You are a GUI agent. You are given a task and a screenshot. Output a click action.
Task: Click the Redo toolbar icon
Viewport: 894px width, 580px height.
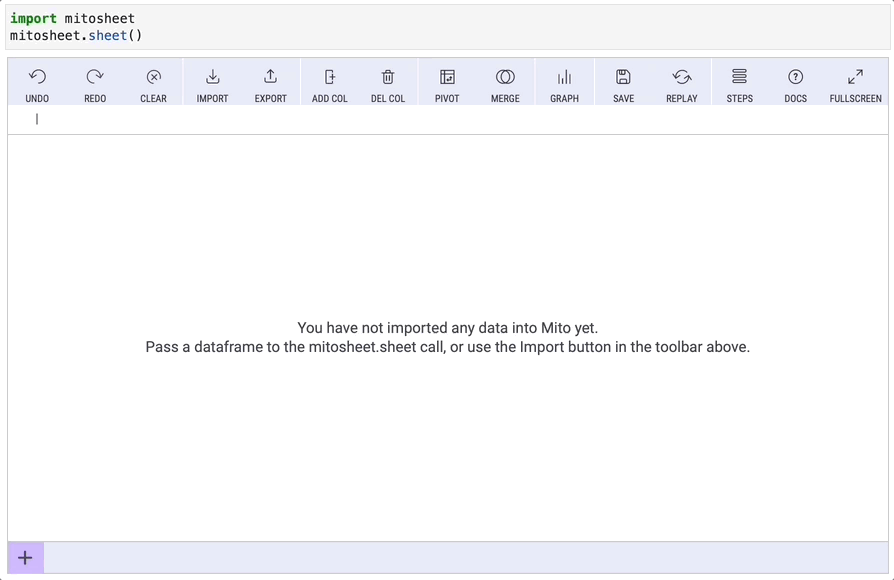click(x=95, y=85)
